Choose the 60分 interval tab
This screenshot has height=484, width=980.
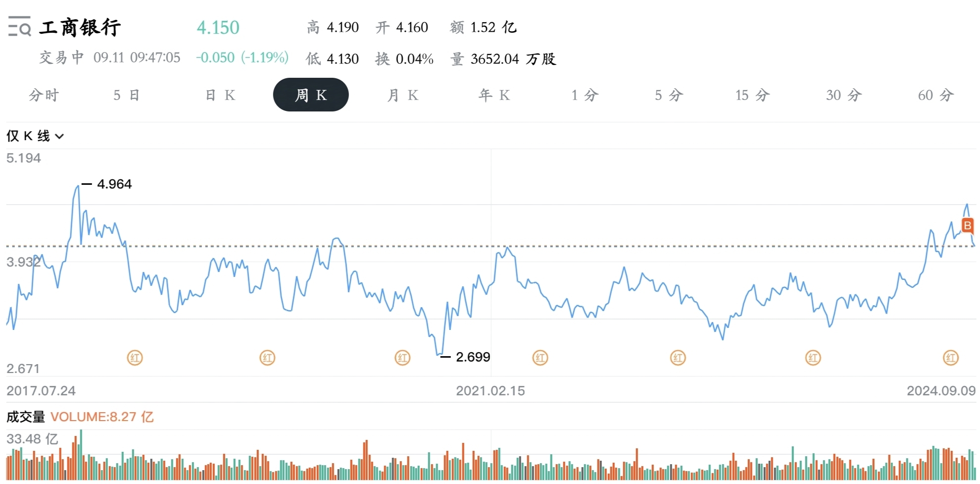(935, 95)
